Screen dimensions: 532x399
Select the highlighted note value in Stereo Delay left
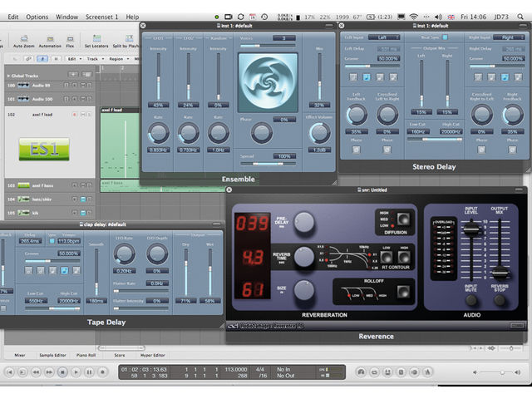click(x=367, y=77)
